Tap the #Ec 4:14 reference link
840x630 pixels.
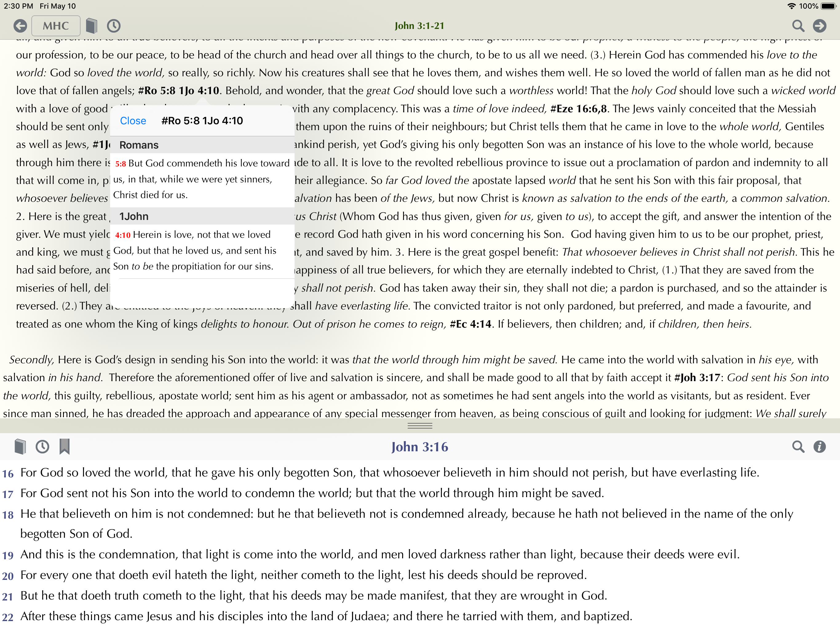(x=470, y=324)
